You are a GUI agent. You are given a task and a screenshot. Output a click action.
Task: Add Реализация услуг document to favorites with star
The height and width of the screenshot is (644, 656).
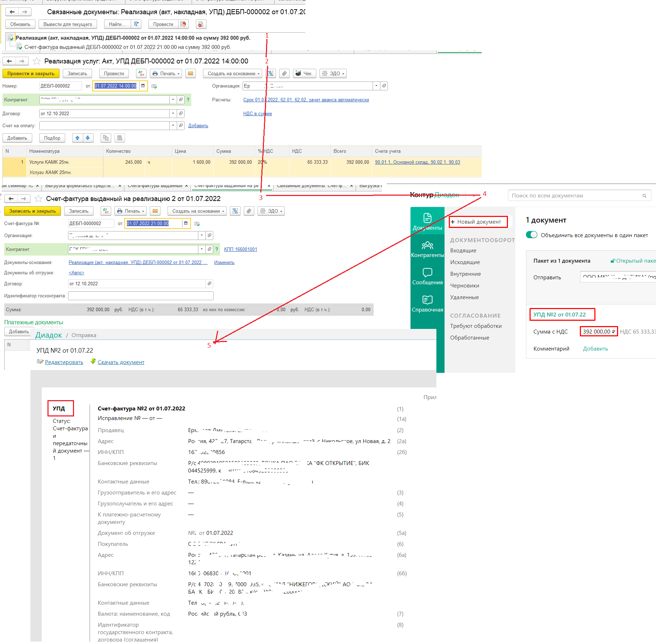pos(36,61)
